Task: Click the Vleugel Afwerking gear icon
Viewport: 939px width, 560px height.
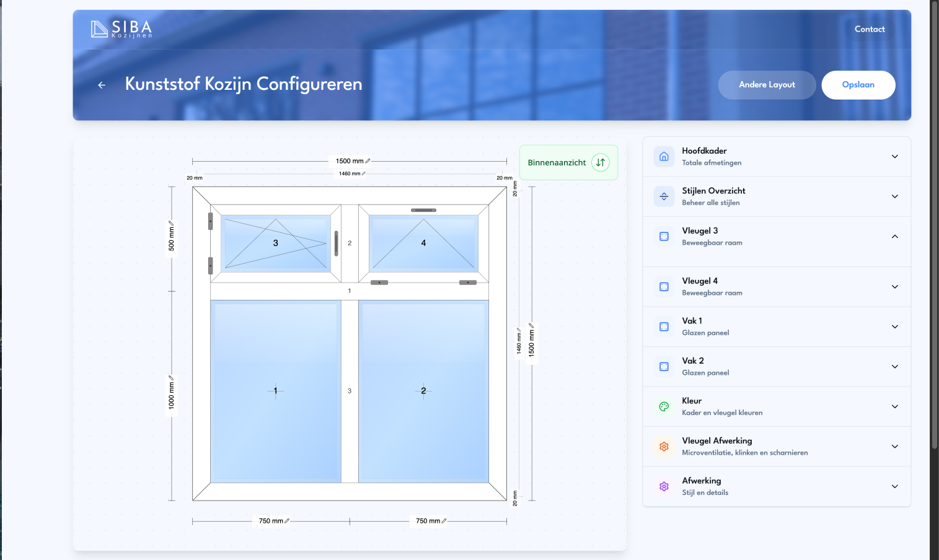Action: tap(664, 446)
